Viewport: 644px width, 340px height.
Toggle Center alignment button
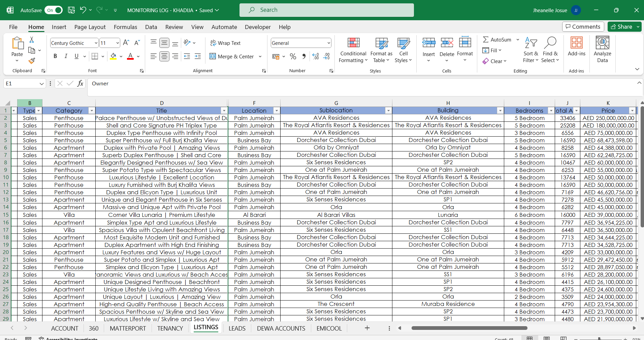[x=164, y=56]
